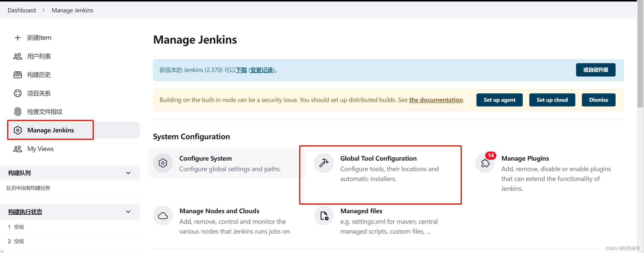
Task: Click the breadcrumb chevron after Dashboard
Action: pyautogui.click(x=44, y=10)
